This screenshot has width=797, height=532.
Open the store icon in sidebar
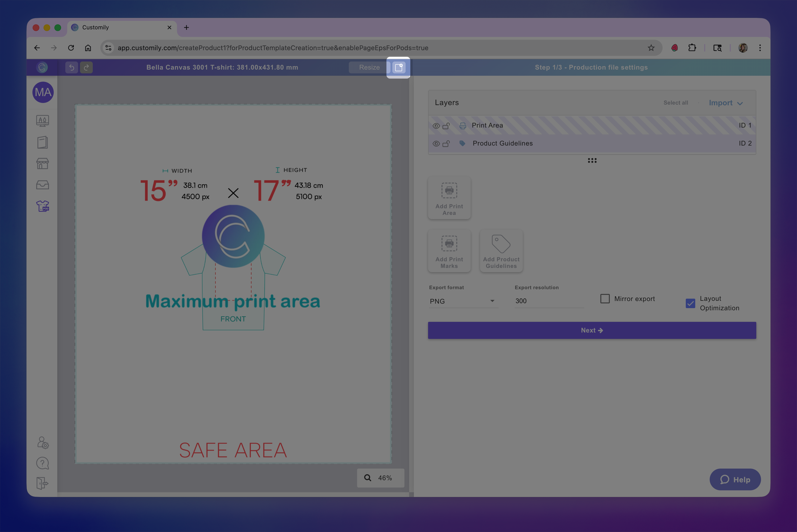(x=43, y=164)
